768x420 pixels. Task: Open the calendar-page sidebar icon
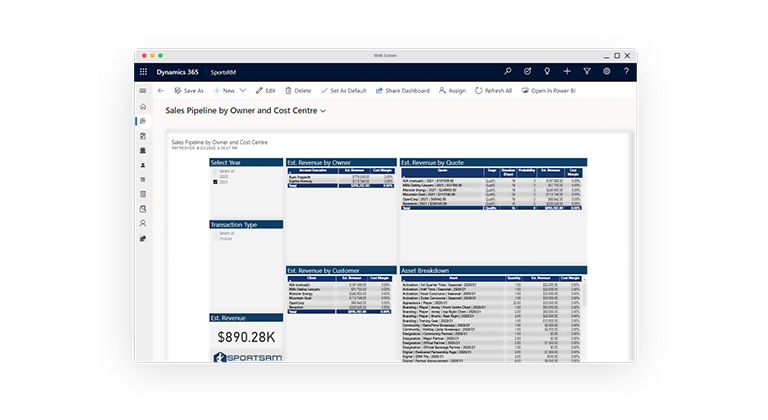click(143, 209)
